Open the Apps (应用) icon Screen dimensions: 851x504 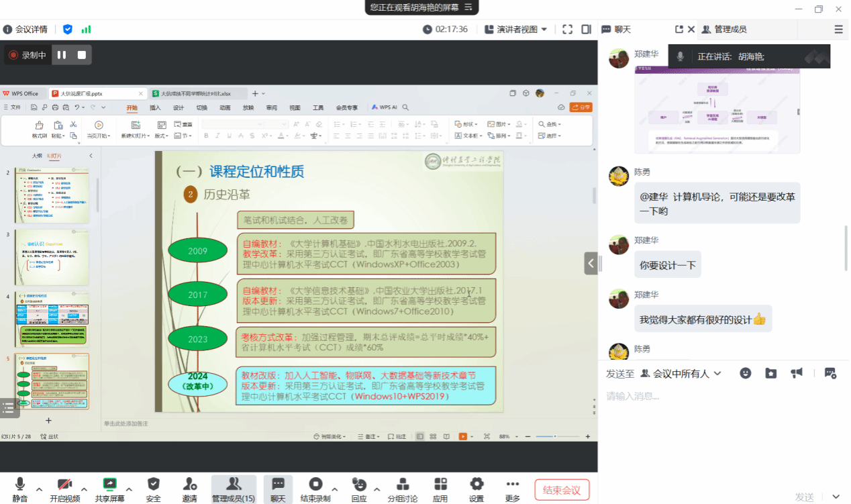440,489
